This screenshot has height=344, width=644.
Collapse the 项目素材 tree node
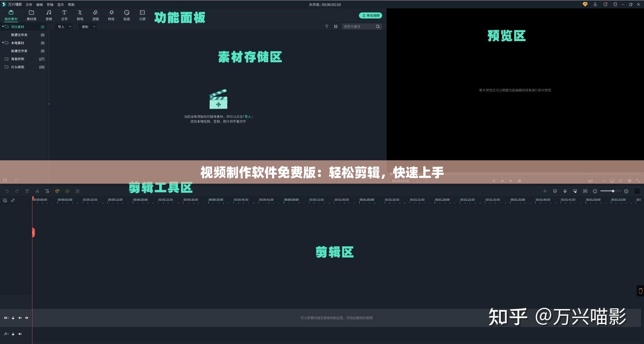3,26
